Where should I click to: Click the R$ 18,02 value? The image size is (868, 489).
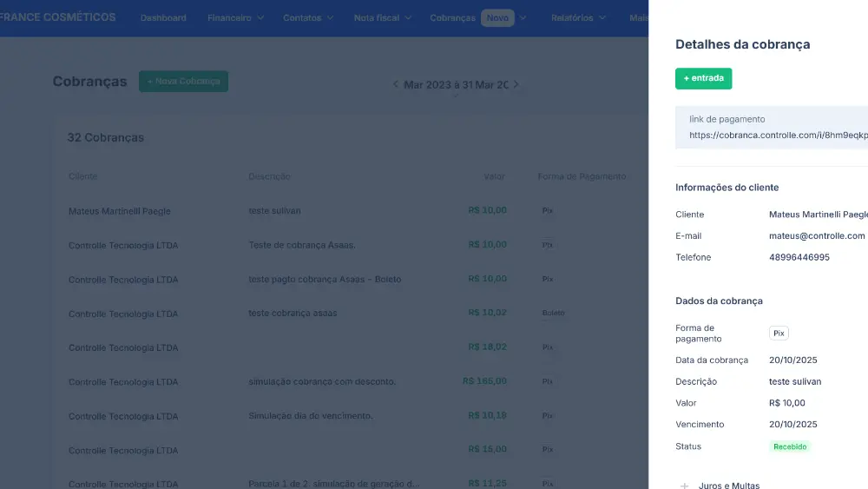487,347
